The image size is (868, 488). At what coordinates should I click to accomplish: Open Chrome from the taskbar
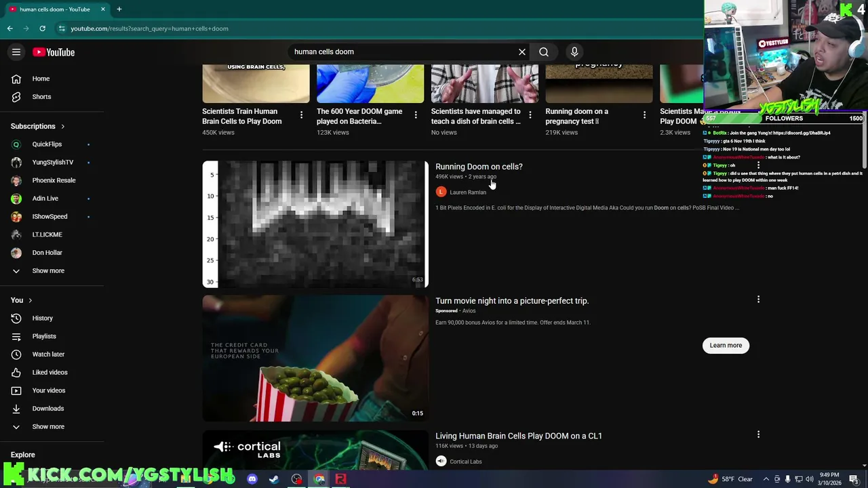319,479
